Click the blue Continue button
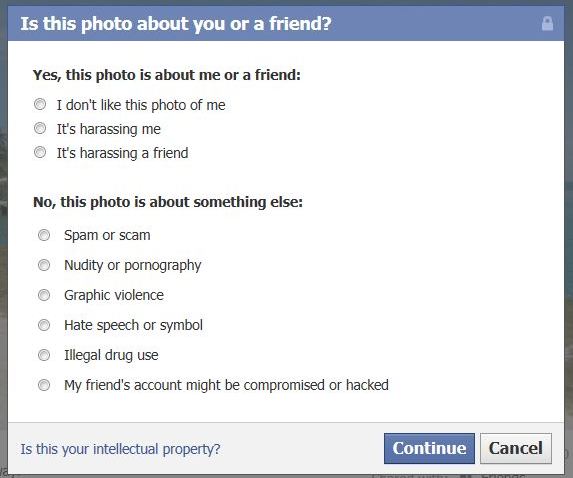The image size is (573, 478). (429, 448)
